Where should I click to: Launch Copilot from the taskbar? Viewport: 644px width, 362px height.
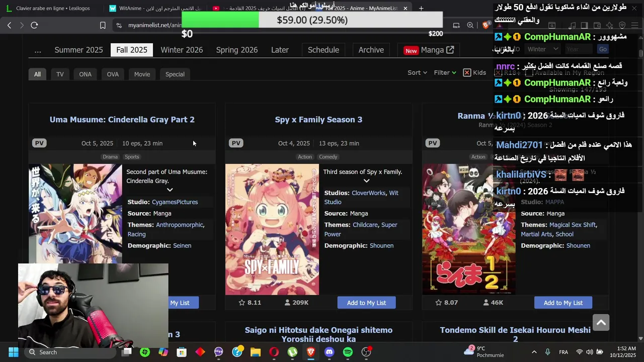click(x=163, y=352)
